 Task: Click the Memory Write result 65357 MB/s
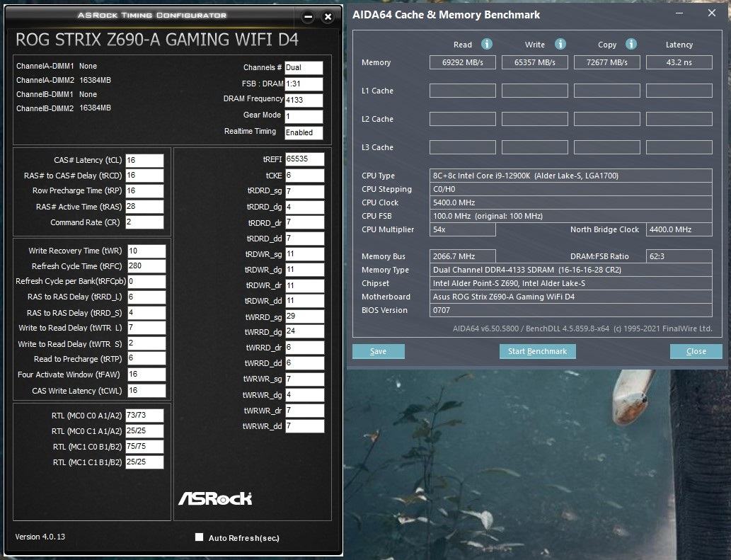(535, 62)
